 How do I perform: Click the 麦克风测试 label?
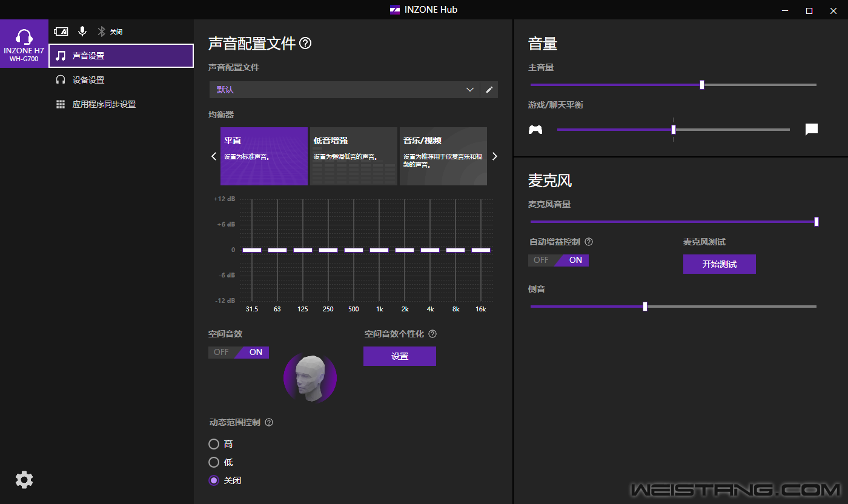tap(704, 242)
